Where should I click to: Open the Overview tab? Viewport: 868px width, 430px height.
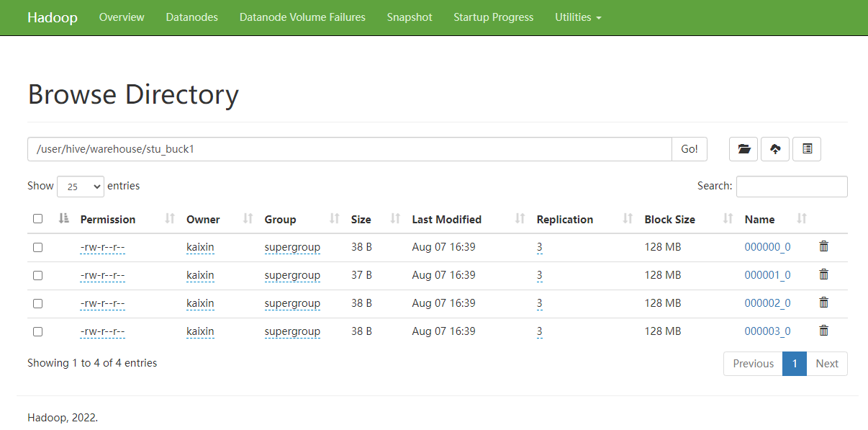tap(122, 17)
